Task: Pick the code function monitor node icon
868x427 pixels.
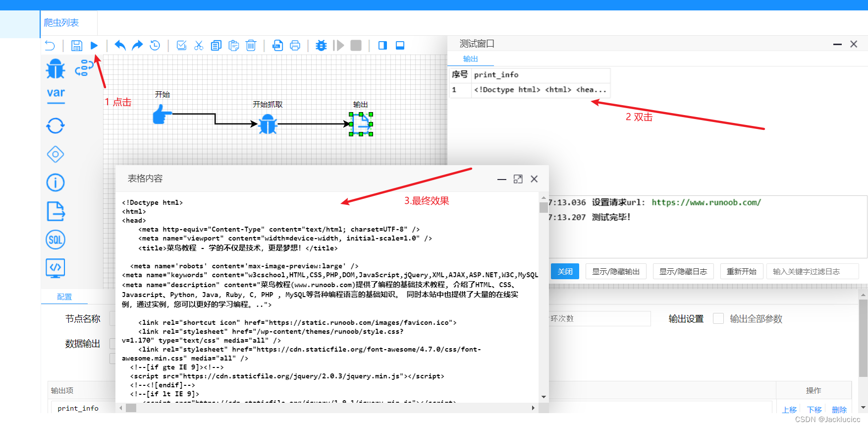Action: [55, 268]
